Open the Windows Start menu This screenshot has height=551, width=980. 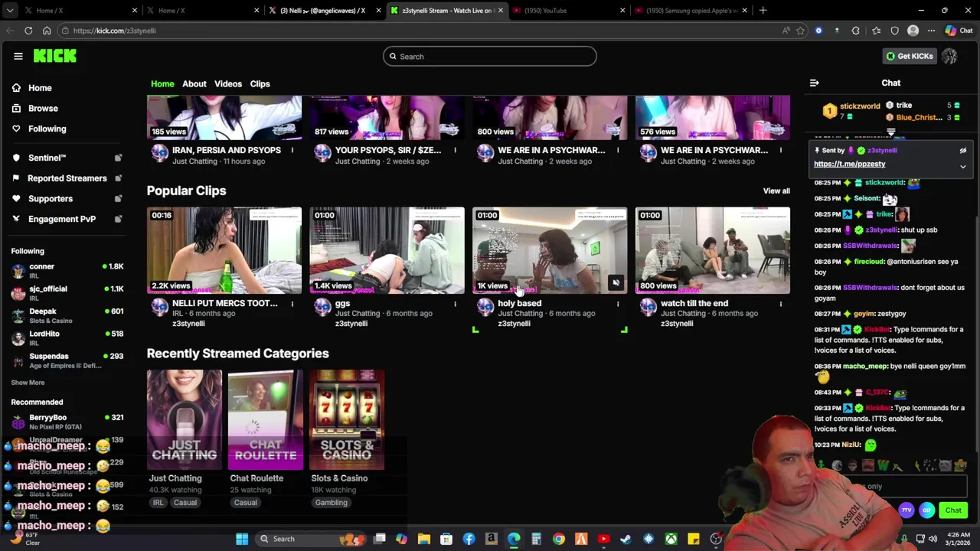click(242, 539)
